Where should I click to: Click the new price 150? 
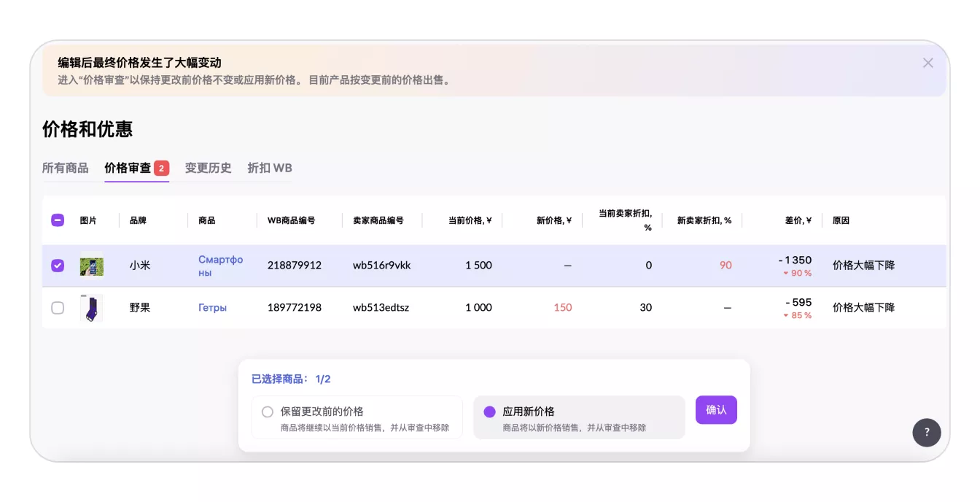[x=563, y=308]
